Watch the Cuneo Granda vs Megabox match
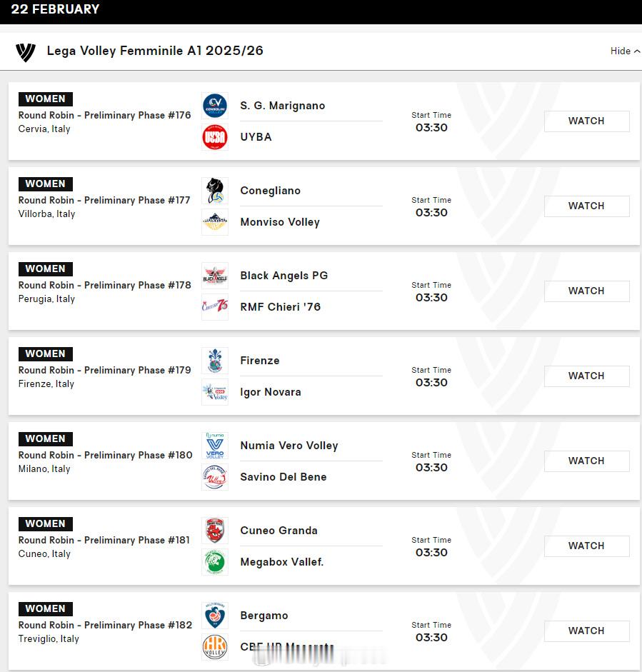This screenshot has width=642, height=672. (x=586, y=546)
